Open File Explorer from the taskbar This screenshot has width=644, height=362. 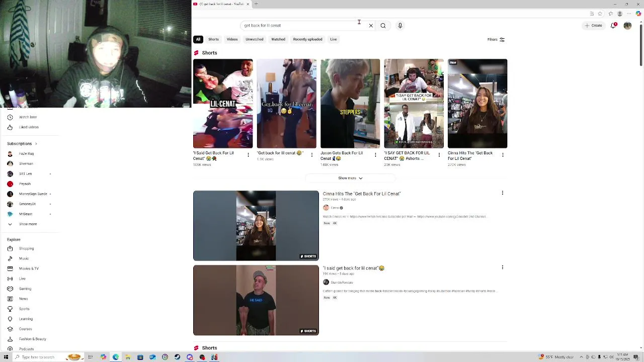[128, 357]
